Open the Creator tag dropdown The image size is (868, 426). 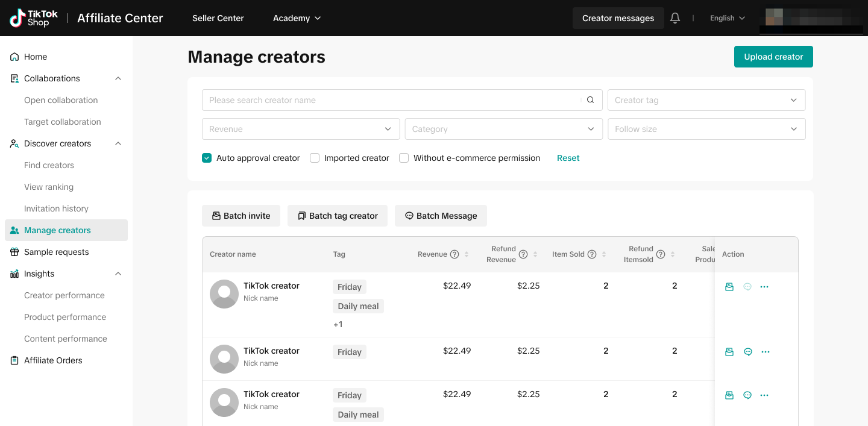click(x=706, y=100)
